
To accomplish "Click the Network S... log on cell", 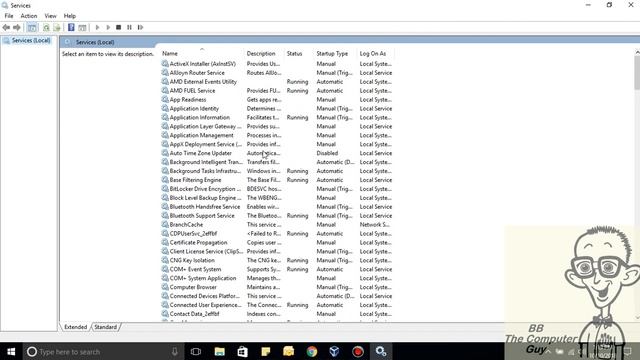I will [374, 225].
